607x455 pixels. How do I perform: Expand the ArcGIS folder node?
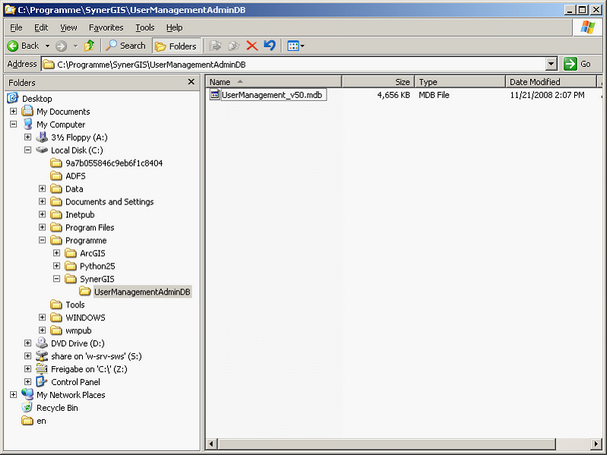[x=57, y=253]
